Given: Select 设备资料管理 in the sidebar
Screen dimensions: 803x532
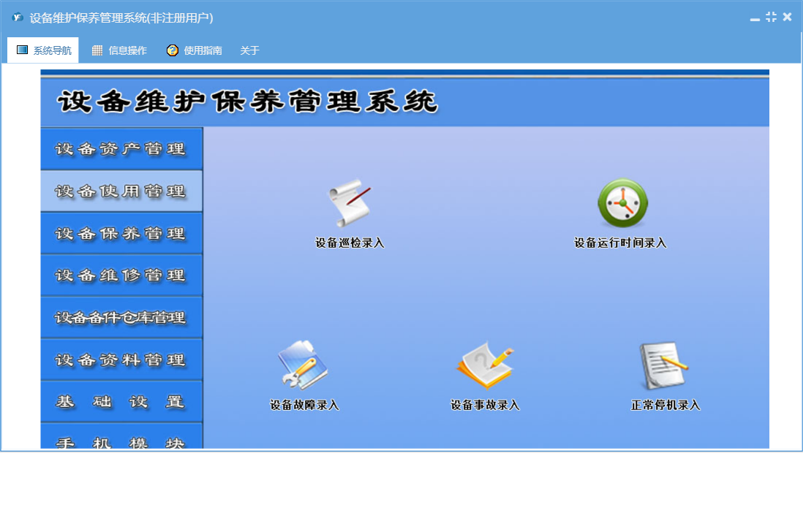Looking at the screenshot, I should pyautogui.click(x=121, y=360).
